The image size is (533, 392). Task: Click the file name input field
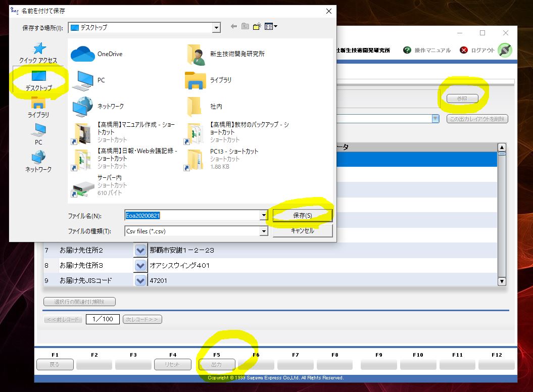click(x=192, y=216)
